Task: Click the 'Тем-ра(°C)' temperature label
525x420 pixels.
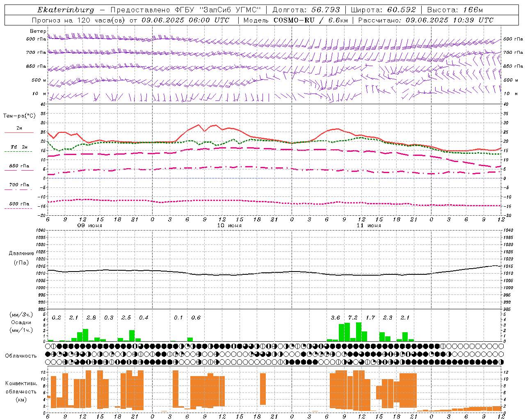Action: point(19,116)
